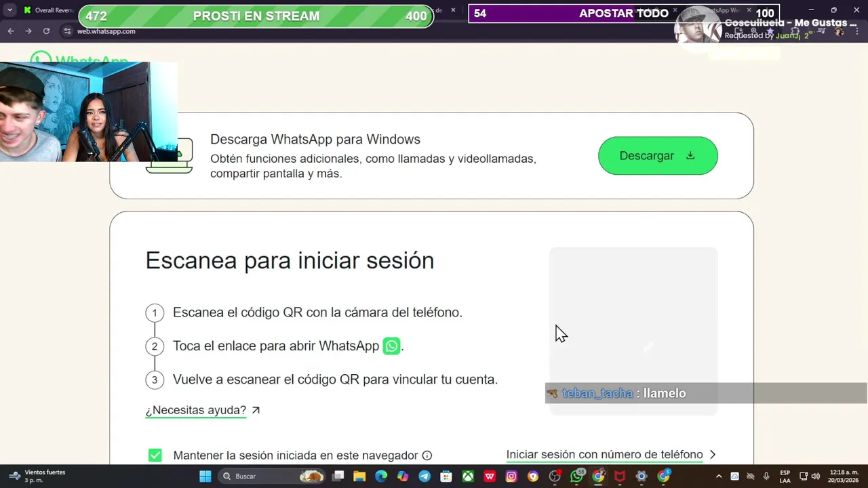Click the site info icon in address bar

click(x=66, y=31)
